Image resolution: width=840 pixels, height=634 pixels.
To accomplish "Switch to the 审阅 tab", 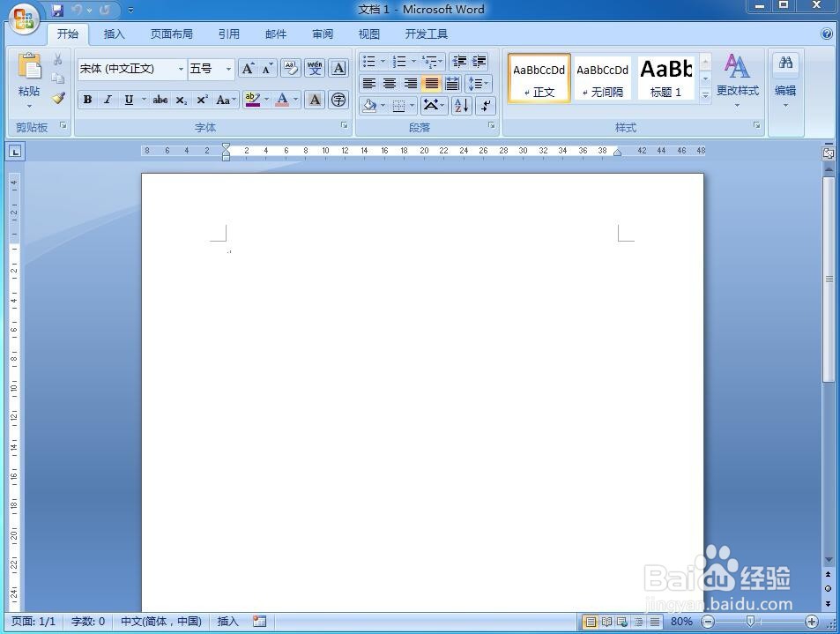I will pos(323,34).
